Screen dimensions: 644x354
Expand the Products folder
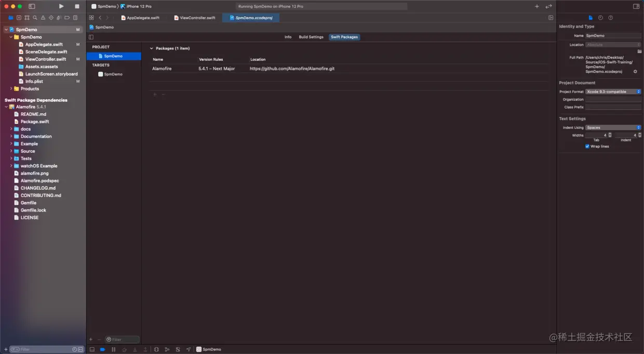[x=11, y=89]
